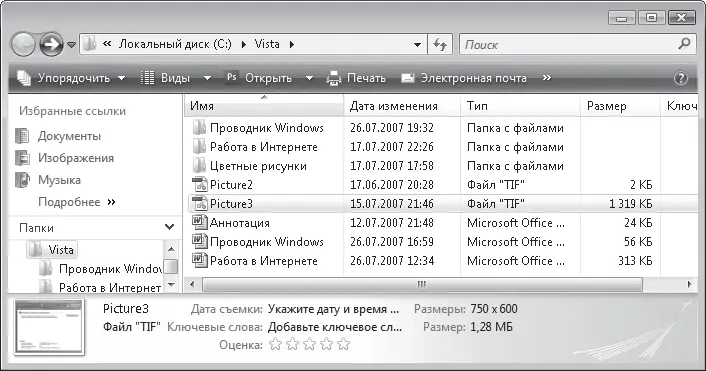Click the size value 1 319 КБ

point(631,204)
